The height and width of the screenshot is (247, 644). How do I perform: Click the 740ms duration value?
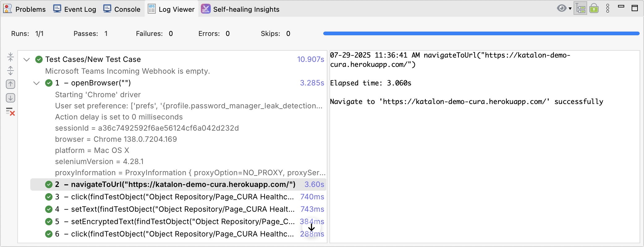[x=312, y=197]
